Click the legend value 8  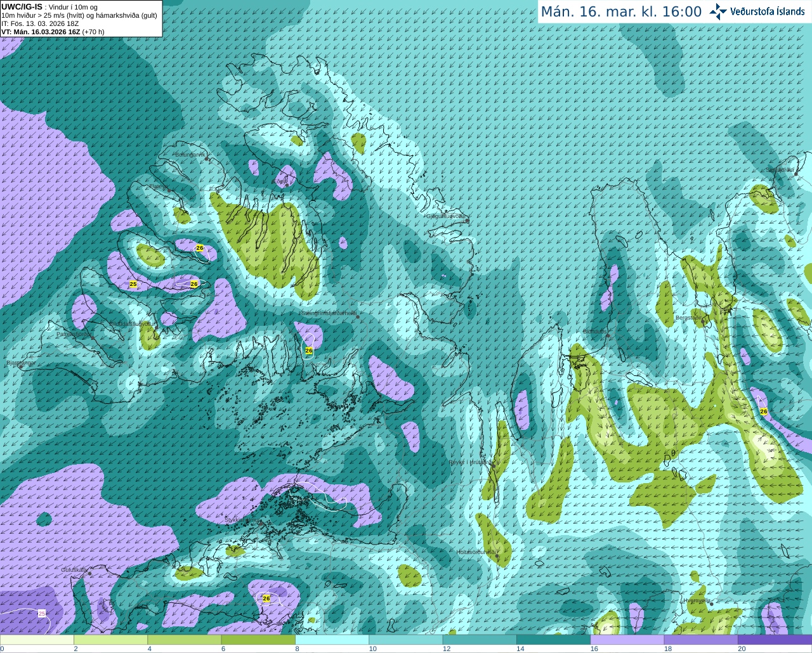coord(297,649)
